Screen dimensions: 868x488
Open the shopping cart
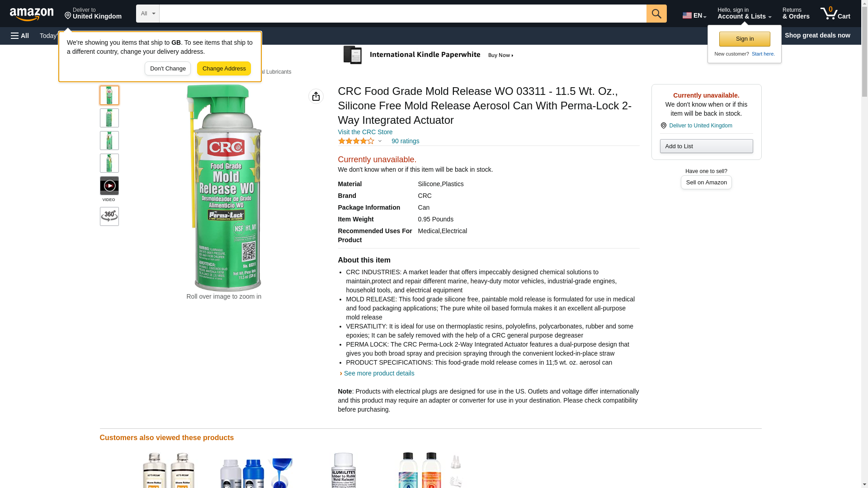point(835,14)
